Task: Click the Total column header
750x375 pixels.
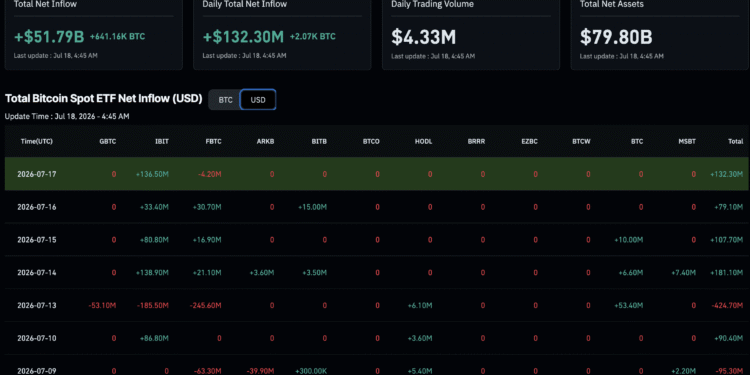Action: click(x=736, y=142)
